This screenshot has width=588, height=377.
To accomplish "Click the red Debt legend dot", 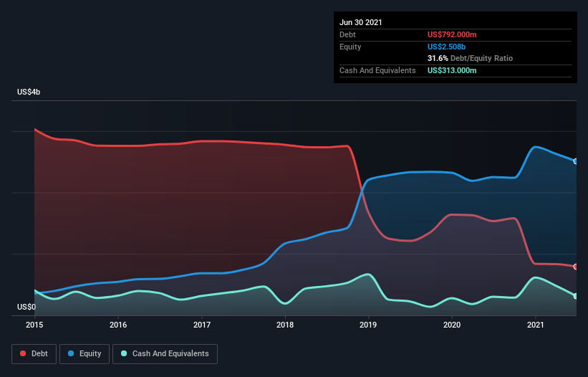I will coord(23,353).
